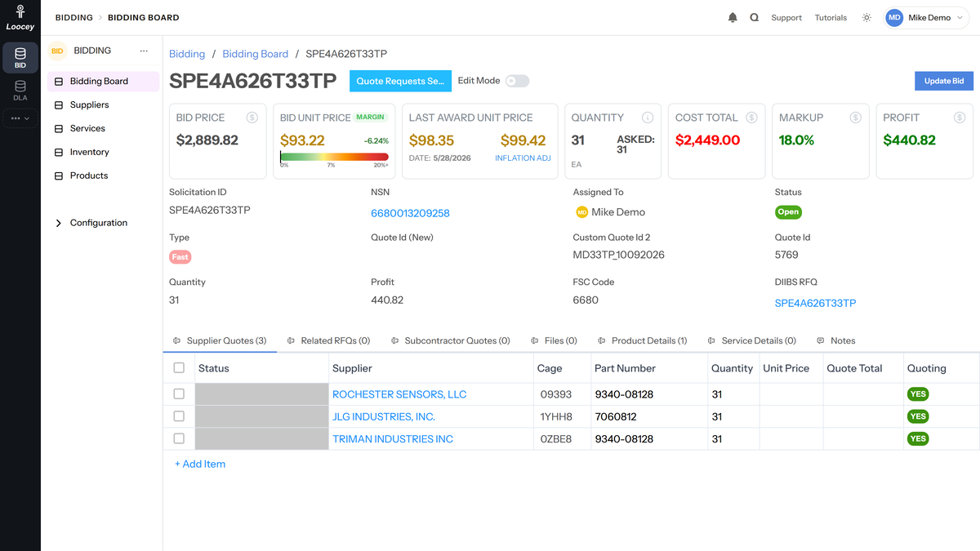Switch to Service Details (0) tab
The image size is (980, 551).
tap(751, 340)
